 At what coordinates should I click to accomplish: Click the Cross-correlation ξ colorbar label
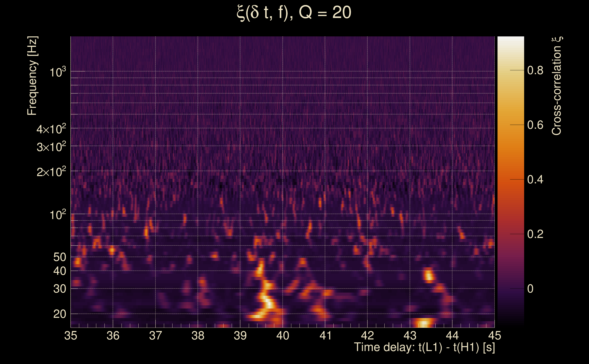pyautogui.click(x=557, y=86)
